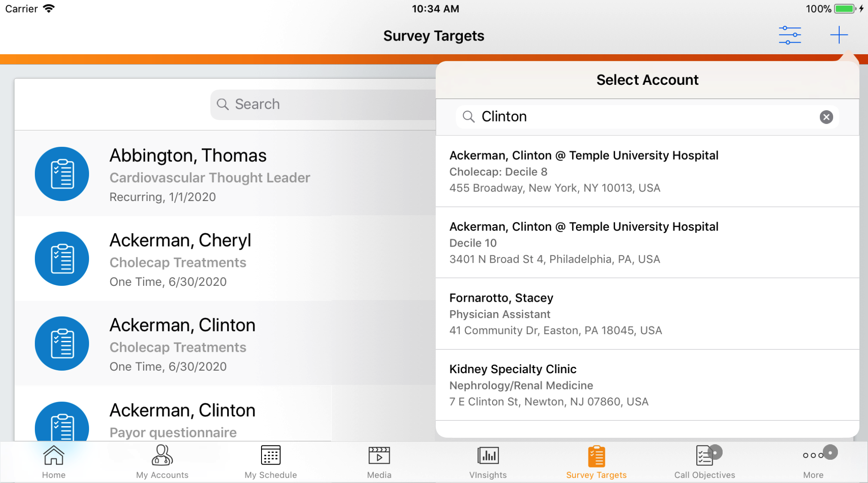Screen dimensions: 868x483
Task: Open VInsights chart tab
Action: [x=488, y=462]
